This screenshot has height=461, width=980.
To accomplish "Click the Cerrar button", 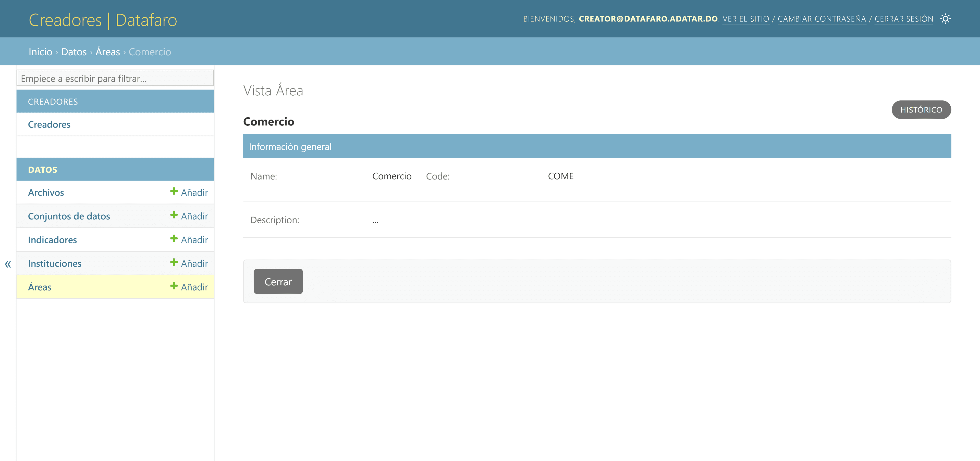I will 278,281.
